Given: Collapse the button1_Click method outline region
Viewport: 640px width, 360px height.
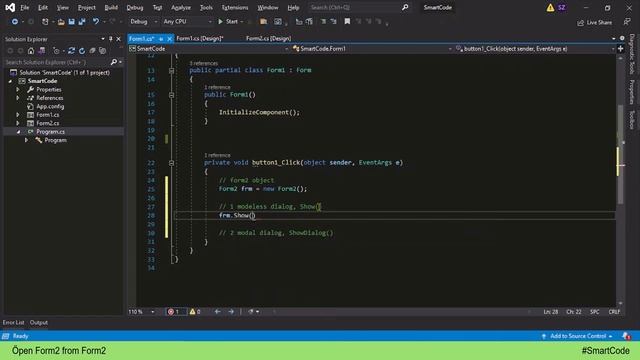Looking at the screenshot, I should (x=171, y=163).
